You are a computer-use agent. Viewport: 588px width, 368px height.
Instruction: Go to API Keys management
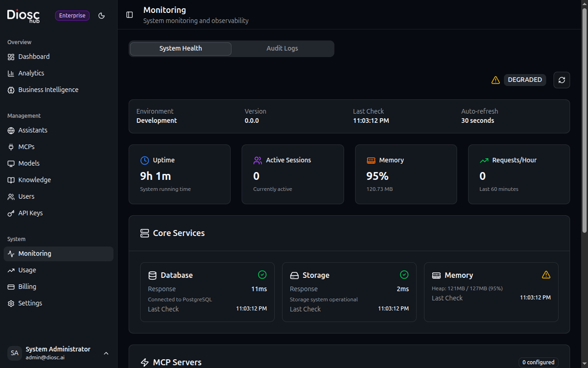click(30, 213)
